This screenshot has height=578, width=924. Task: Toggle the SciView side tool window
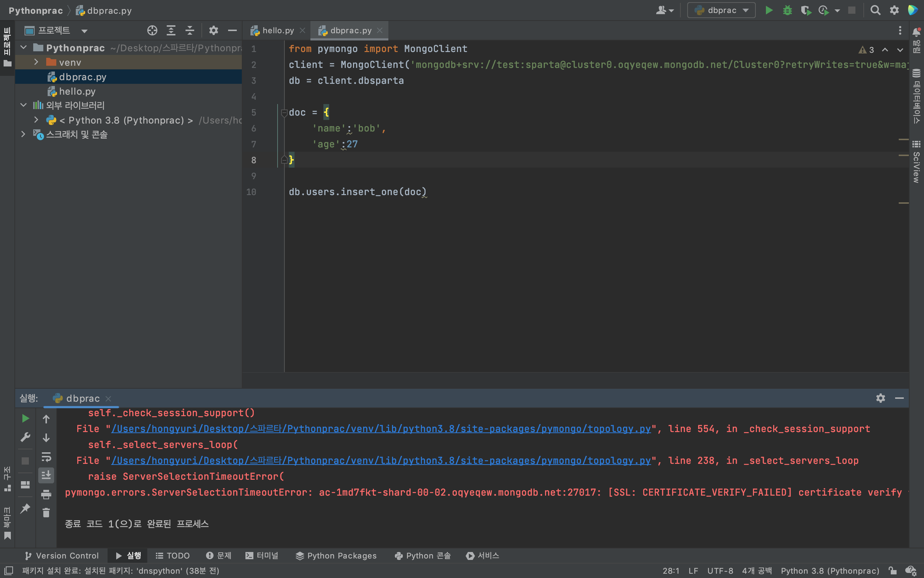(x=916, y=162)
